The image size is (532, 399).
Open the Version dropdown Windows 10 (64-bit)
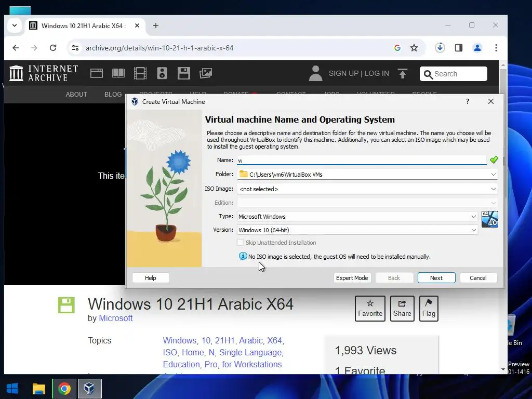tap(357, 230)
